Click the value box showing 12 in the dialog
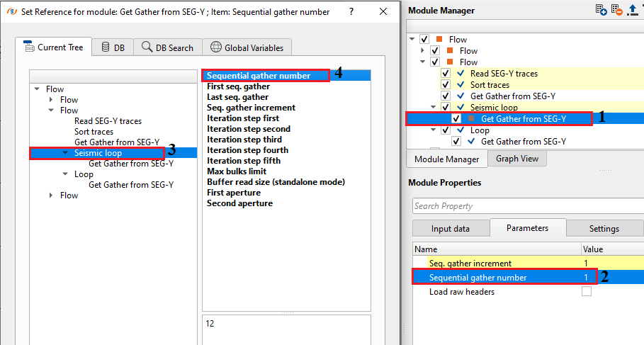The width and height of the screenshot is (644, 345). click(x=286, y=330)
